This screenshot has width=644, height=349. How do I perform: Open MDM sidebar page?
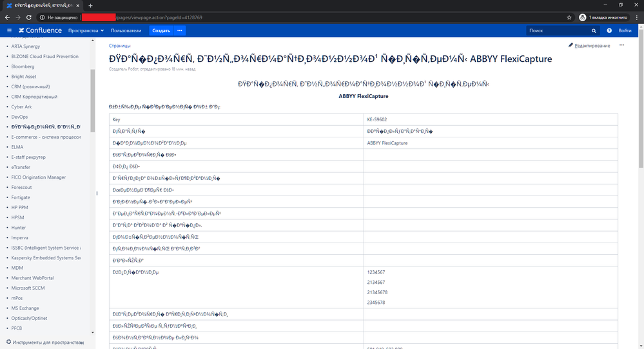tap(17, 268)
